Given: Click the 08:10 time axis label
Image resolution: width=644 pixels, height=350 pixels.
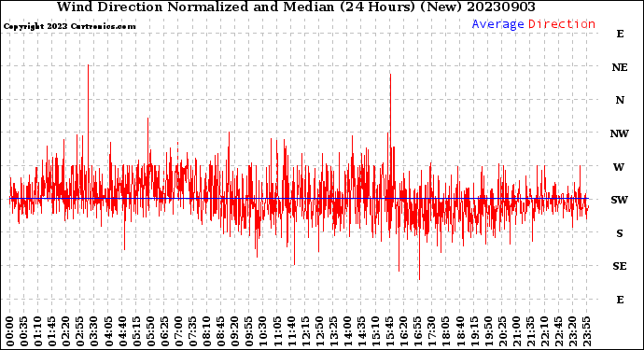Looking at the screenshot, I should click(206, 331).
